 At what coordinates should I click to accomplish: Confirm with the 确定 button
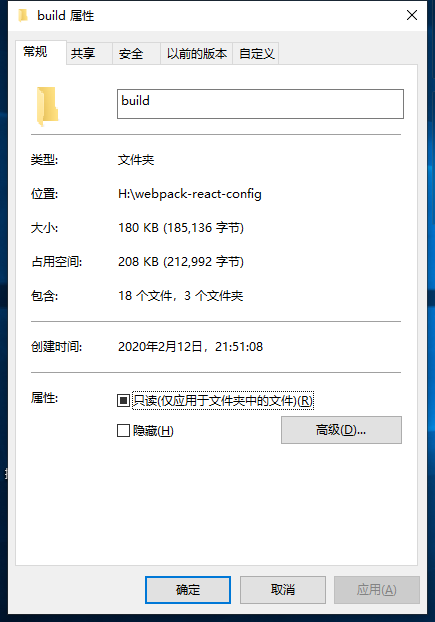(x=188, y=590)
